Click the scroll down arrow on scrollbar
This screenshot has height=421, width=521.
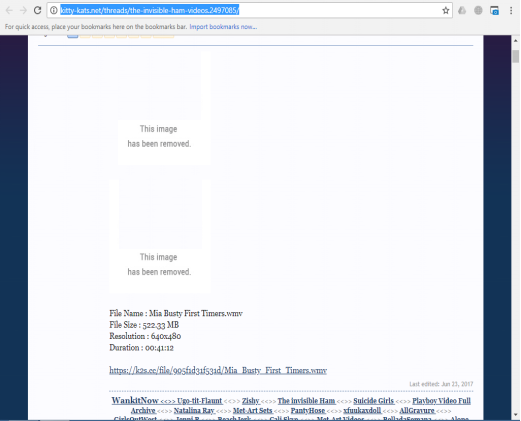pyautogui.click(x=516, y=415)
